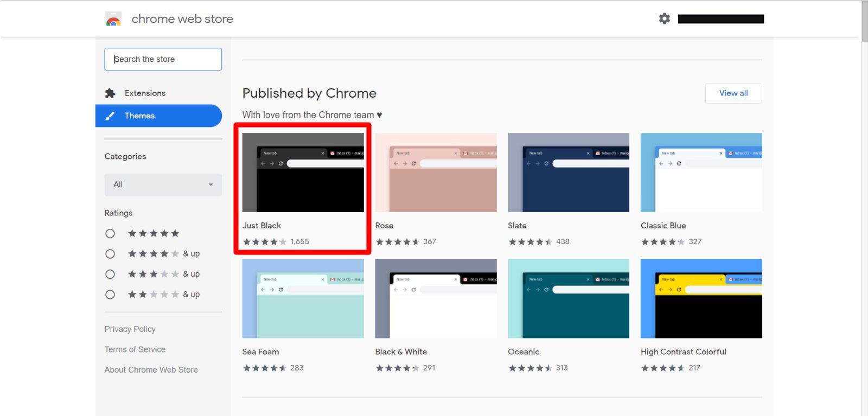
Task: Click the 291 rating count under Black & White
Action: coord(429,368)
